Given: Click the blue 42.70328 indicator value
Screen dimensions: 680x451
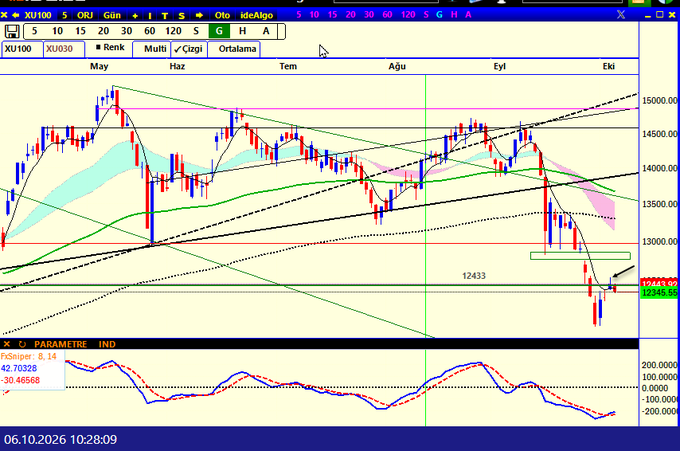Looking at the screenshot, I should tap(19, 369).
